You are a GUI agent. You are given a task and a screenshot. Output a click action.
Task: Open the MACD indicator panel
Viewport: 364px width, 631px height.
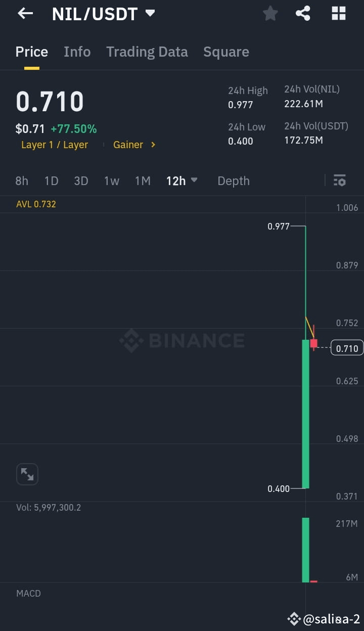28,594
